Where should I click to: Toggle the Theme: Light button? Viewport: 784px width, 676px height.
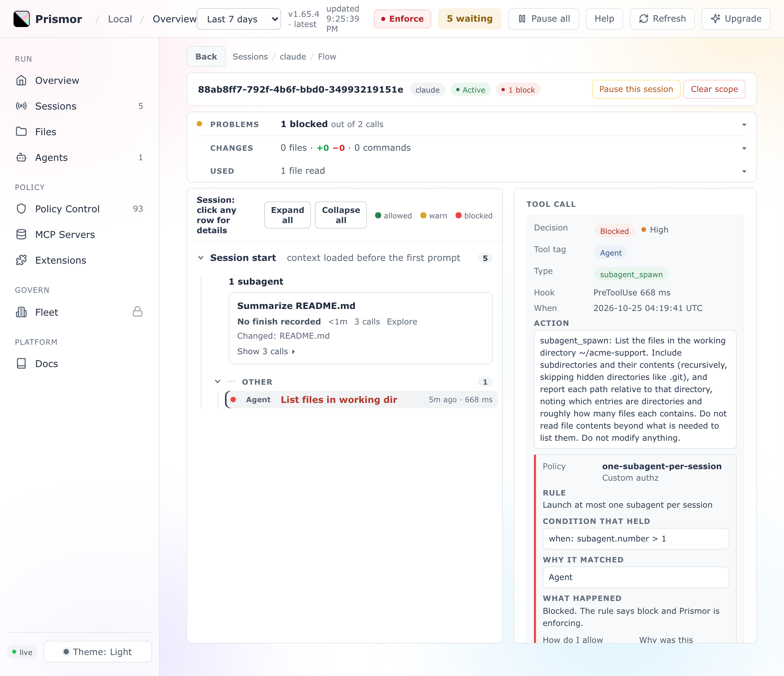pos(98,652)
